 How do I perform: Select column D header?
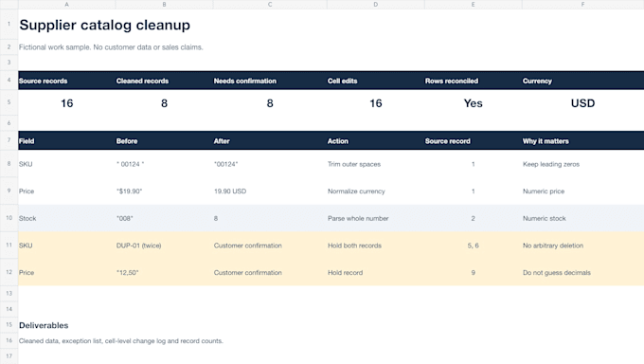pos(375,5)
